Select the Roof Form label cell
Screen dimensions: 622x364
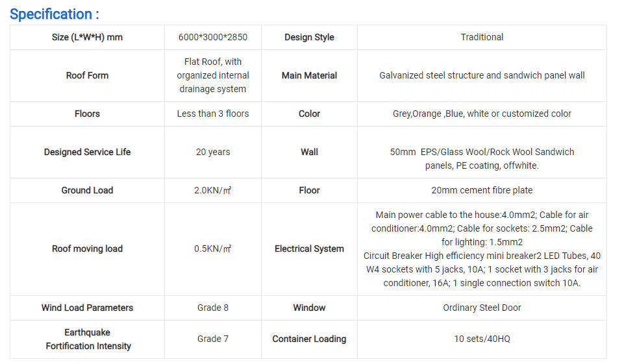[x=87, y=76]
